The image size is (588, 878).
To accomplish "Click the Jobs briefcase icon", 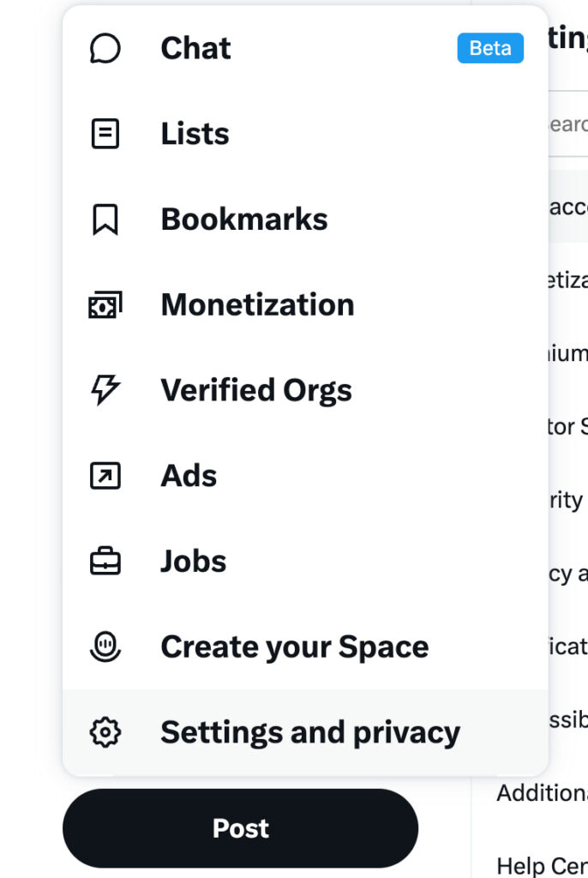I will pyautogui.click(x=105, y=562).
